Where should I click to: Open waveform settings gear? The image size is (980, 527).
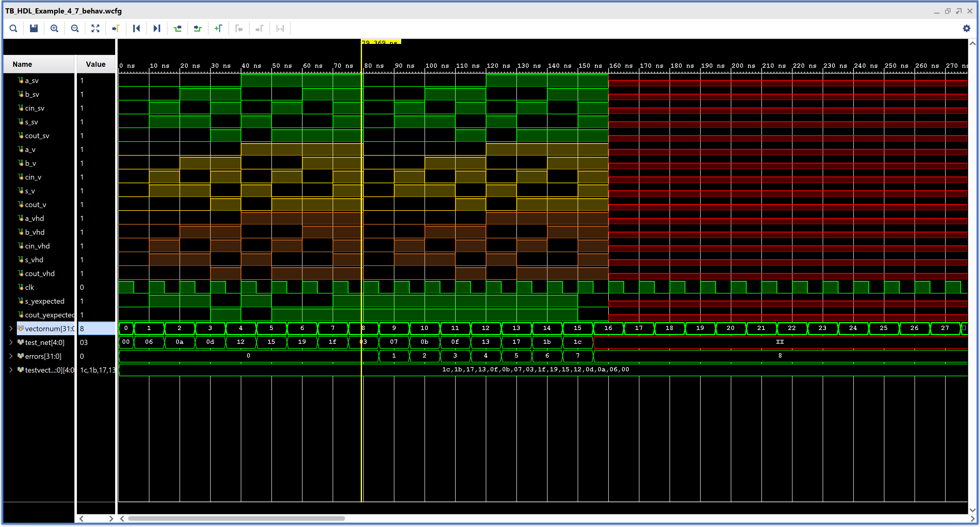pos(966,28)
